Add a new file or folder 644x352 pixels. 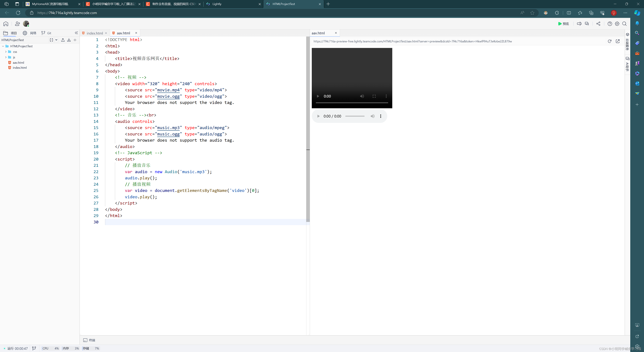pos(75,40)
